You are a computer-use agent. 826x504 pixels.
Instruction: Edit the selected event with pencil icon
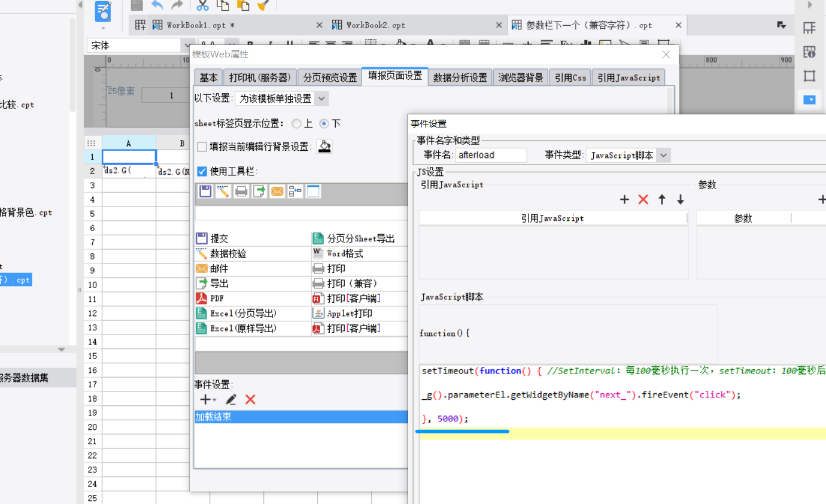click(230, 399)
